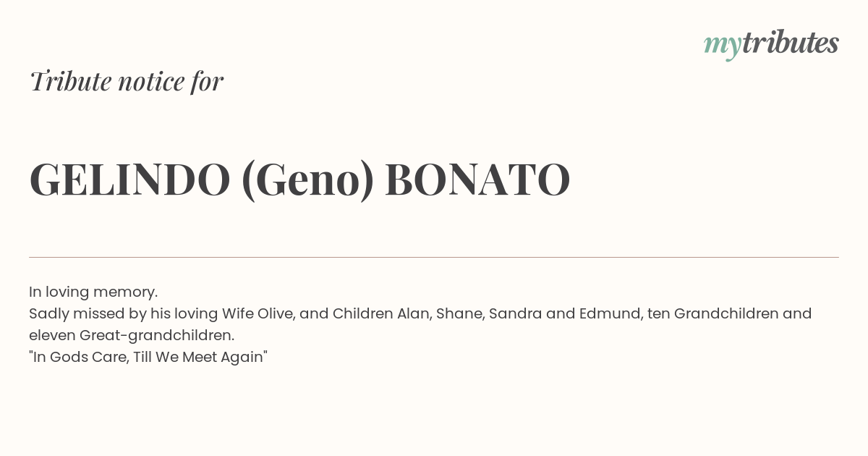Click the nickname "(Geno)" in the title
The width and height of the screenshot is (868, 456).
click(x=307, y=180)
